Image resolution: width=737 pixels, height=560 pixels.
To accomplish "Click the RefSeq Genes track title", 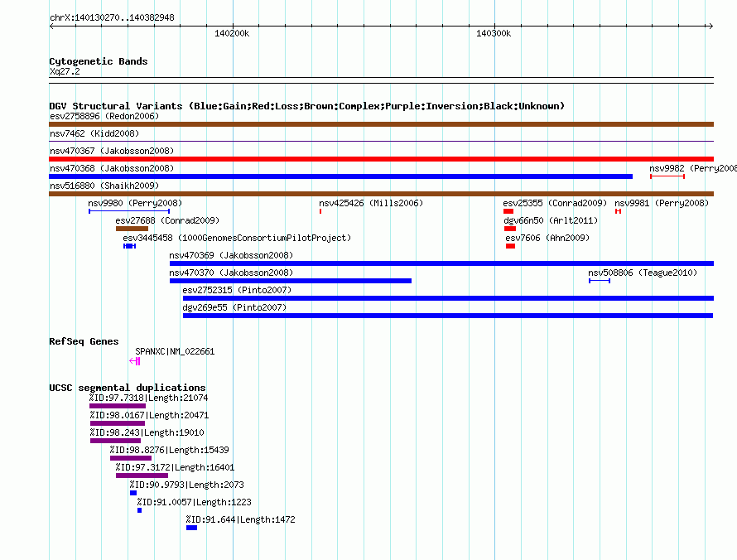I will point(84,341).
